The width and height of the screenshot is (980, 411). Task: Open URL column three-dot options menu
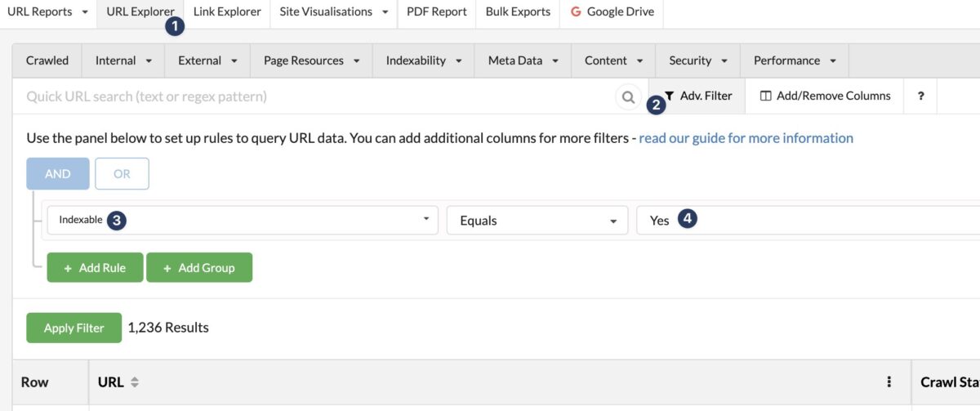(x=889, y=382)
